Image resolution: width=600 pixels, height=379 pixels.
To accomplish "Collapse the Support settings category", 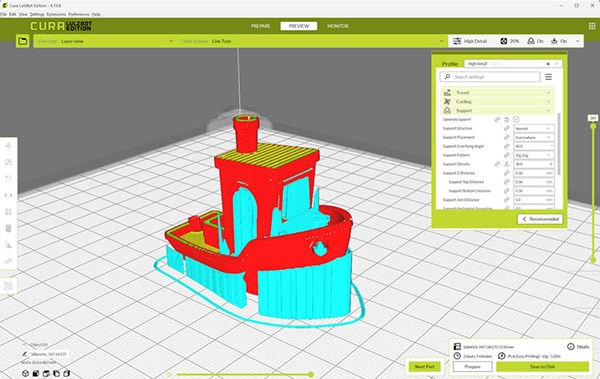I will point(497,110).
